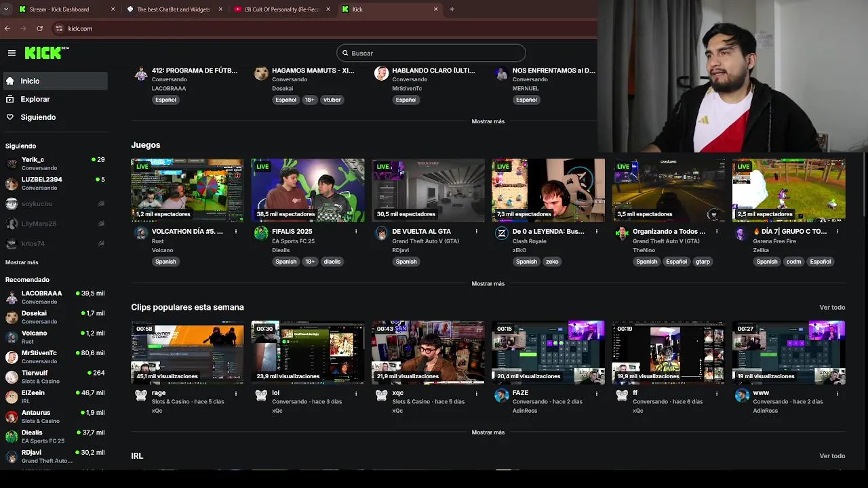Click zEkO avatar under De 0 a LEYENDA
Image resolution: width=868 pixels, height=488 pixels.
502,233
